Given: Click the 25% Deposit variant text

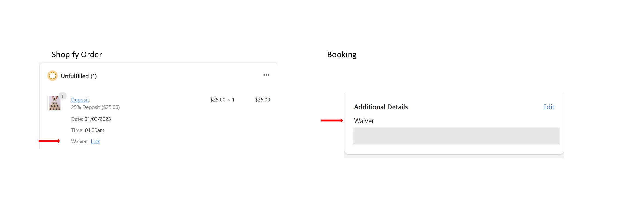Looking at the screenshot, I should click(95, 107).
